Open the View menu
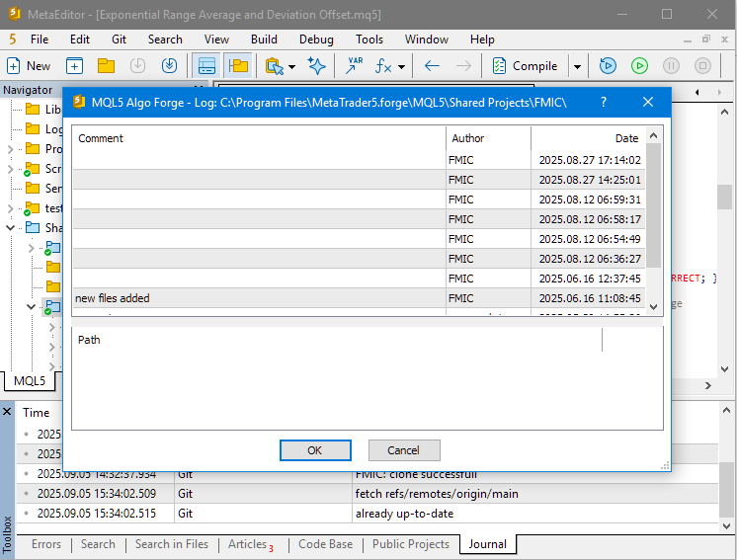 216,40
